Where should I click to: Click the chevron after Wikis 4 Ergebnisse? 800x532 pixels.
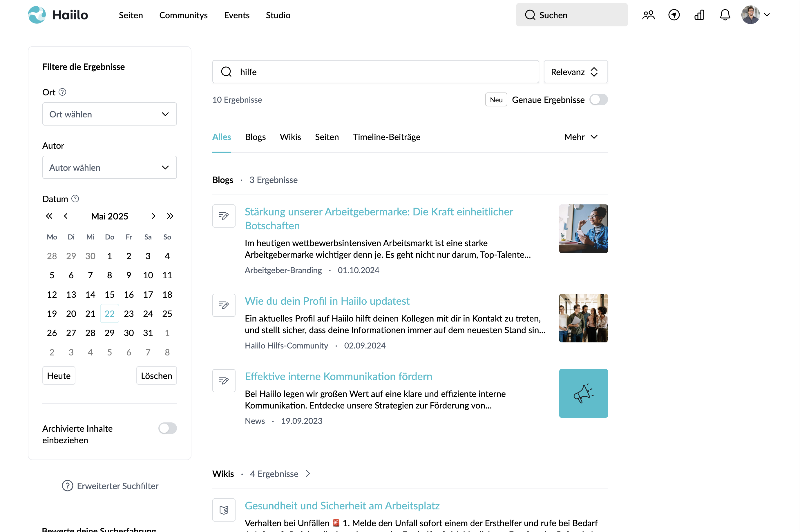(308, 474)
